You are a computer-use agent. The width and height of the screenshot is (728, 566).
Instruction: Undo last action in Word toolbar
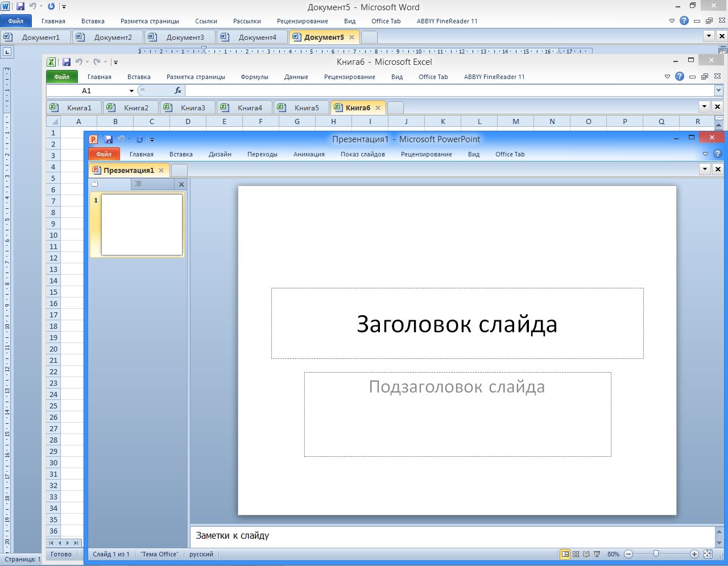click(x=32, y=6)
